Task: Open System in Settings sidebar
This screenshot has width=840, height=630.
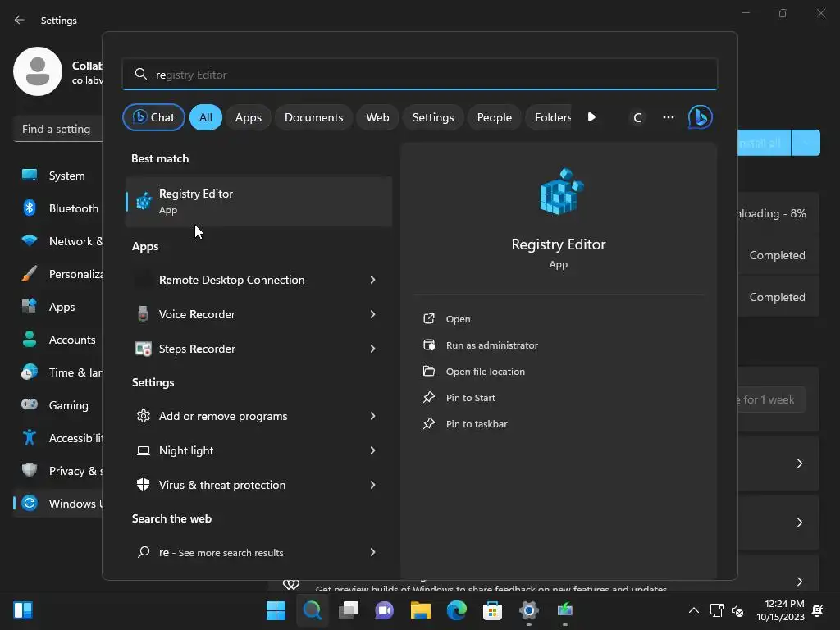Action: [58, 176]
